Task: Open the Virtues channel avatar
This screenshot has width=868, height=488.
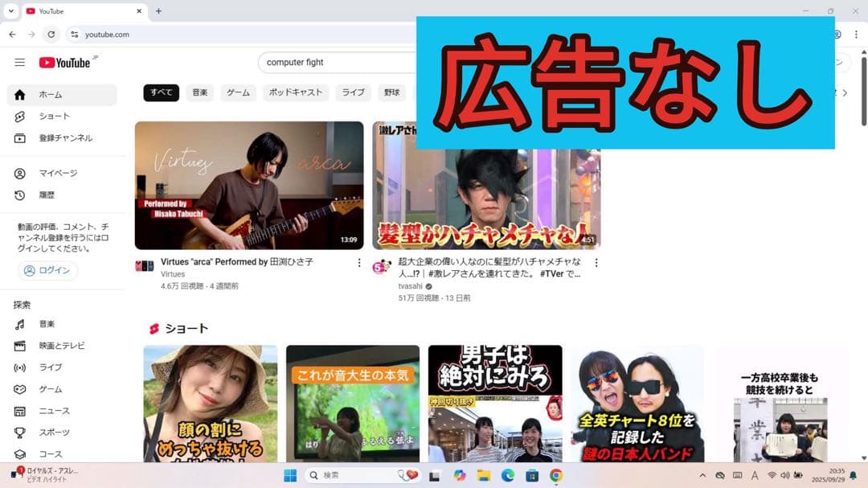Action: click(145, 266)
